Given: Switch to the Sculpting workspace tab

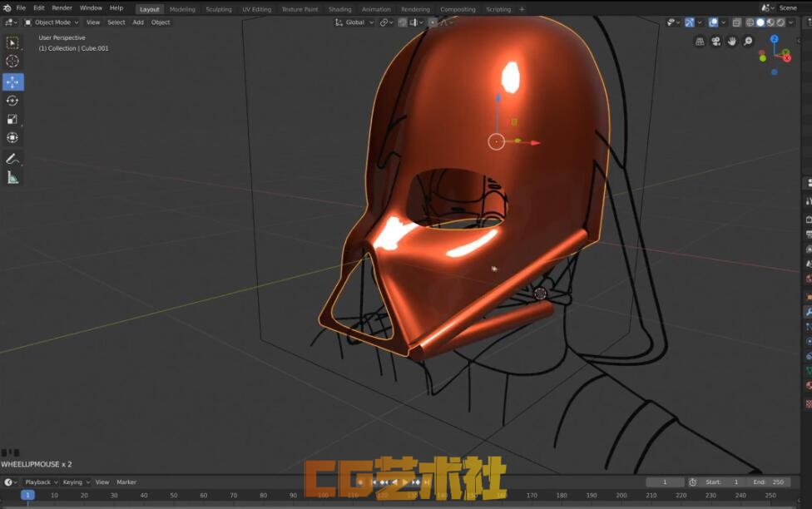Looking at the screenshot, I should [x=219, y=9].
